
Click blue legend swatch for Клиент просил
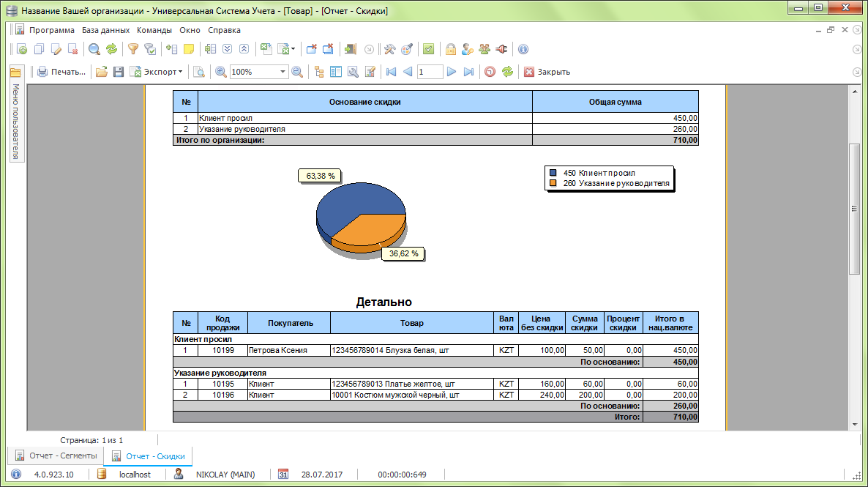[x=553, y=173]
